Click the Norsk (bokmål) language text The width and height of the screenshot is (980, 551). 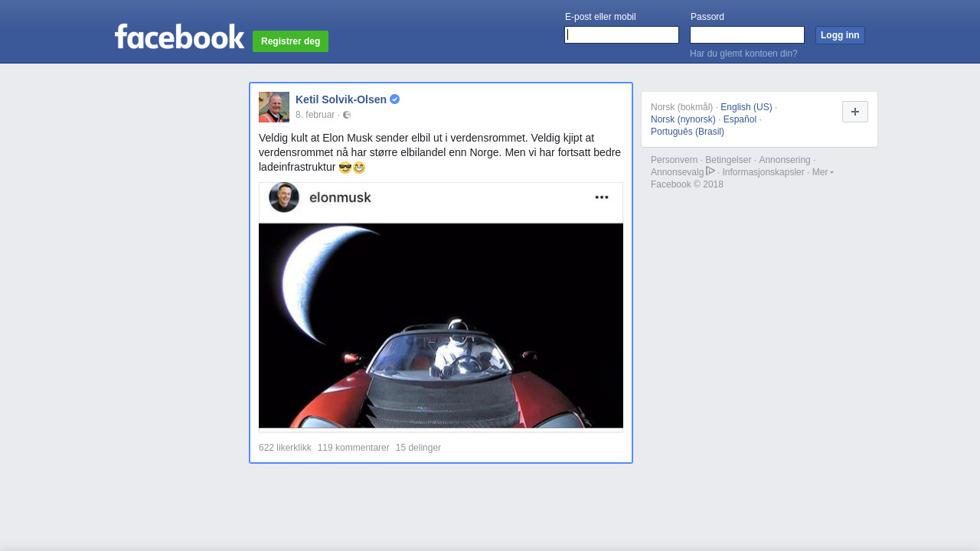click(681, 107)
